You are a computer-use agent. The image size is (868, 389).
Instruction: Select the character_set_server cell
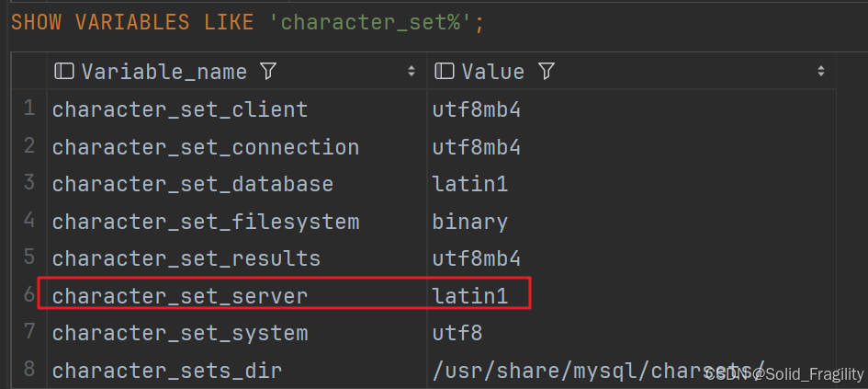coord(237,296)
